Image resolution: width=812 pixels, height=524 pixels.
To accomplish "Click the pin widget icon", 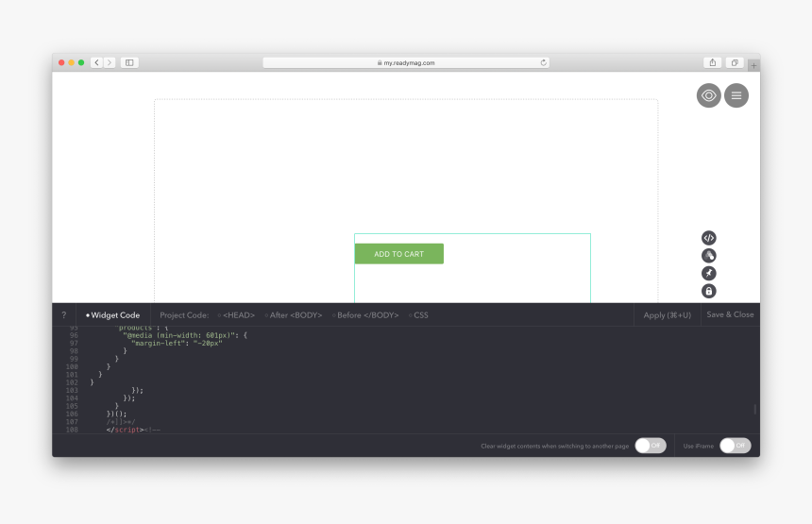I will (708, 274).
